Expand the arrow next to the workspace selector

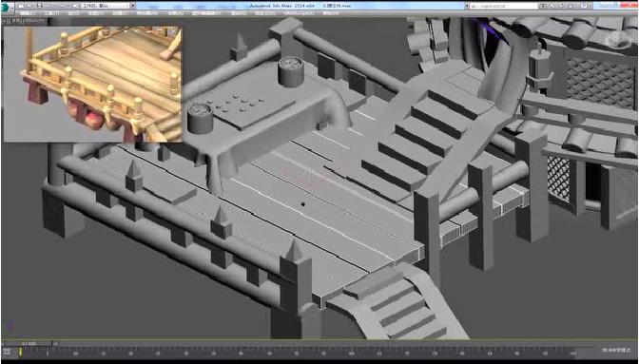tap(133, 6)
